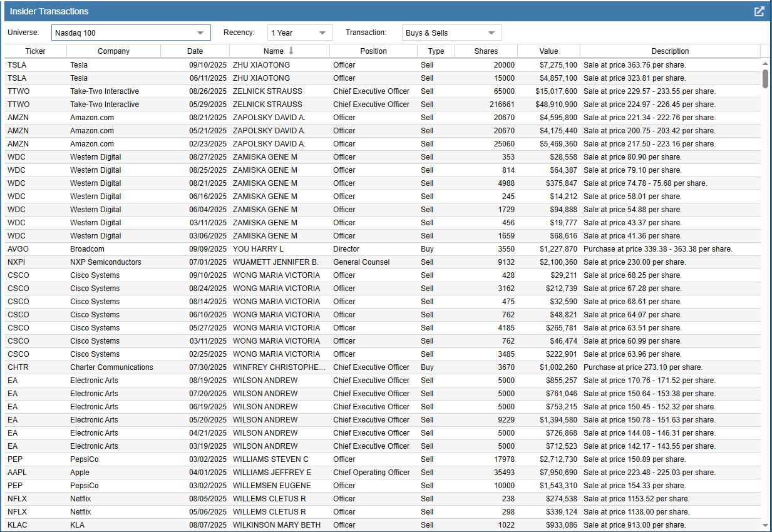Select the Western Digital row dated 03/06/2025
772x532 pixels.
pyautogui.click(x=383, y=236)
